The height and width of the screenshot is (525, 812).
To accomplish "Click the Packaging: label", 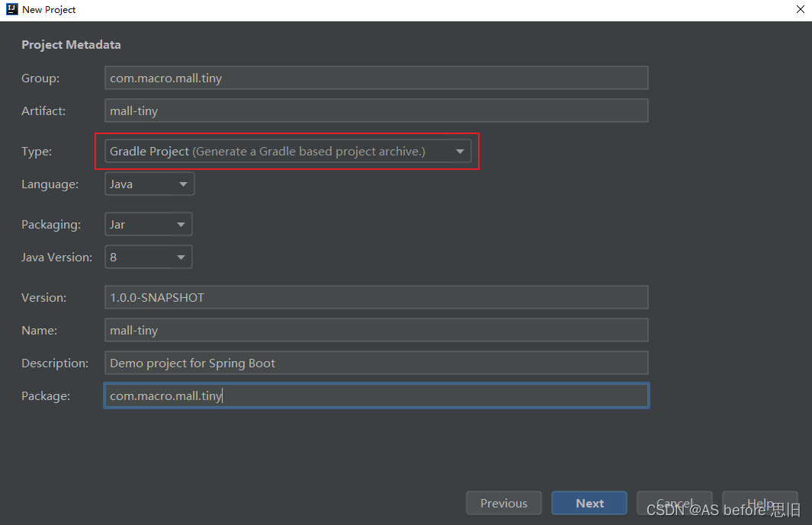I will [x=51, y=225].
